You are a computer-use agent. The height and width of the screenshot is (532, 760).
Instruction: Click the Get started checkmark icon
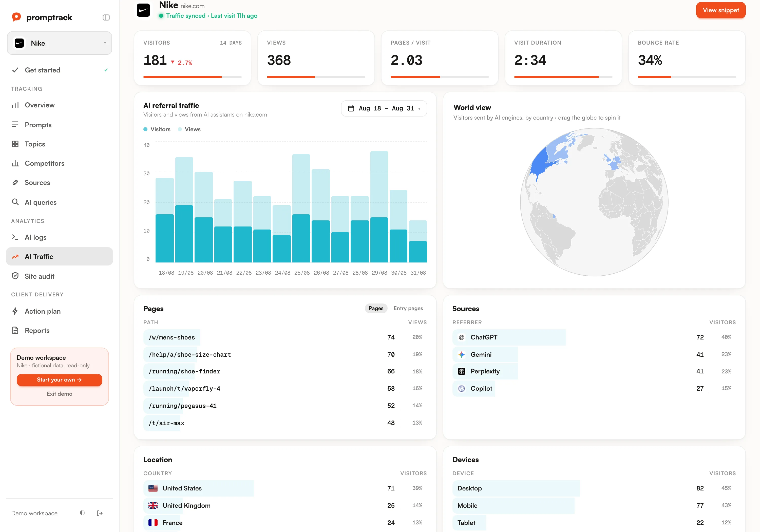(x=15, y=70)
